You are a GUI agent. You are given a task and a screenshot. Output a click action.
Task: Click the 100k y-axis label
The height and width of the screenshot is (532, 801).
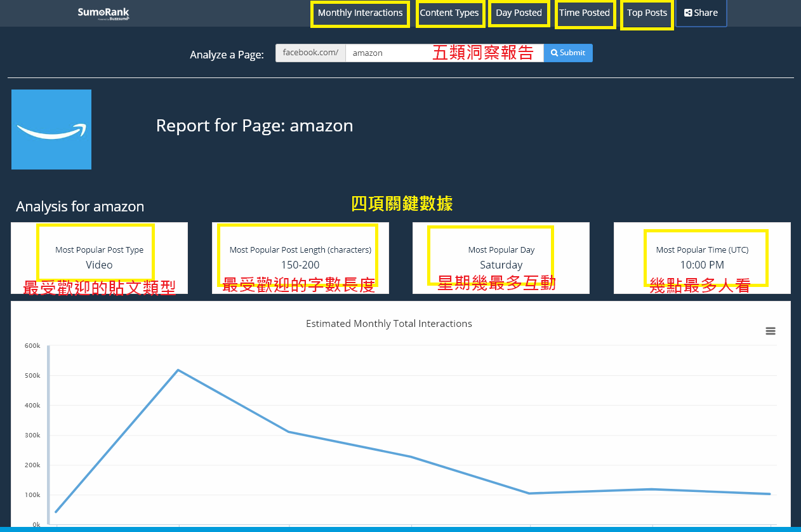[32, 495]
